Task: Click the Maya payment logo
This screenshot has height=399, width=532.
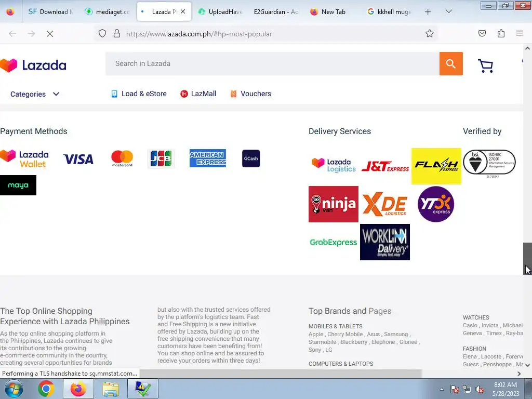Action: tap(18, 185)
